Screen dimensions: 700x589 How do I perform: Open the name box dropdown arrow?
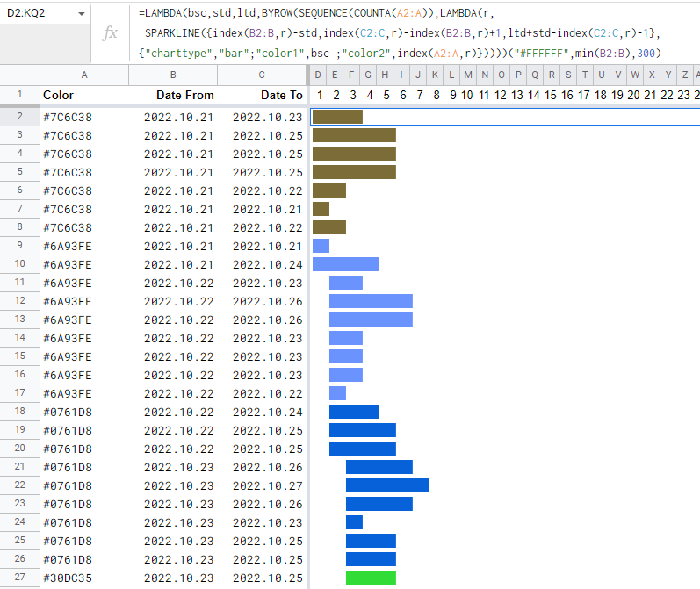coord(82,14)
